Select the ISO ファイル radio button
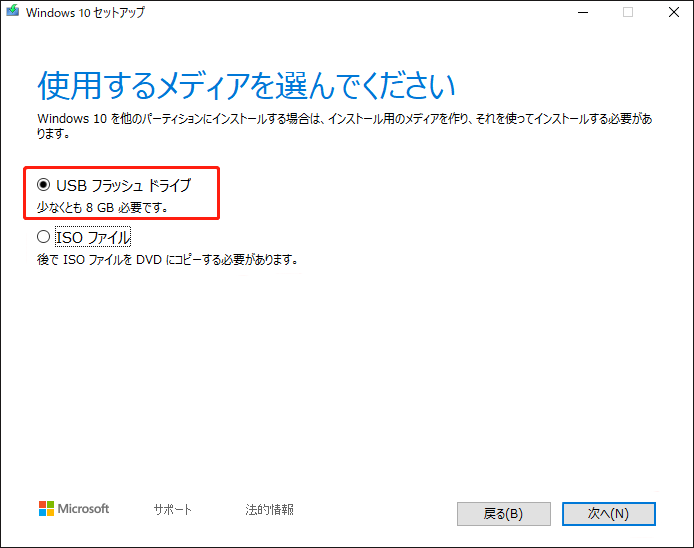This screenshot has height=548, width=694. point(43,237)
